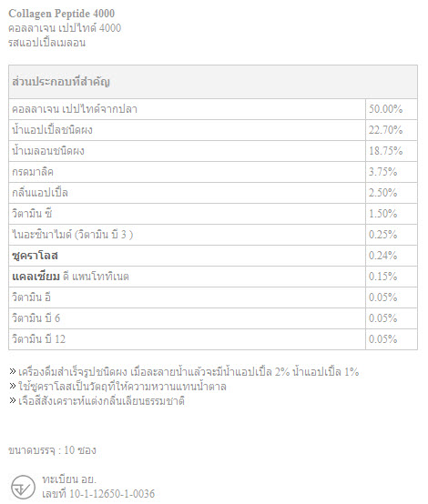The height and width of the screenshot is (504, 428).
Task: Select the กลิ่นแอปเปิ้ล row
Action: 213,193
